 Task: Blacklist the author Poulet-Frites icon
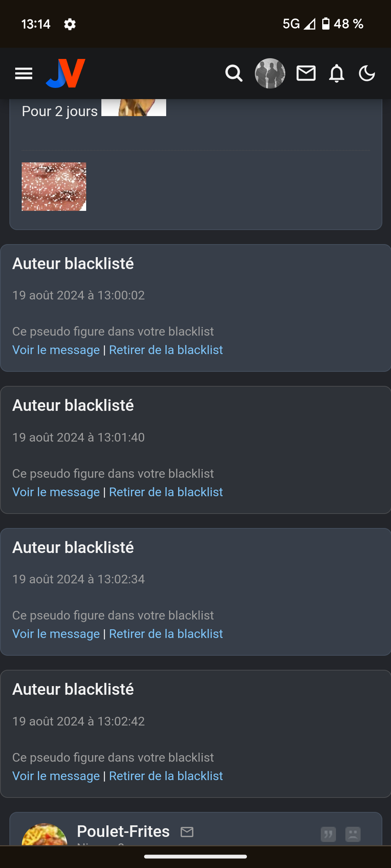(x=353, y=834)
